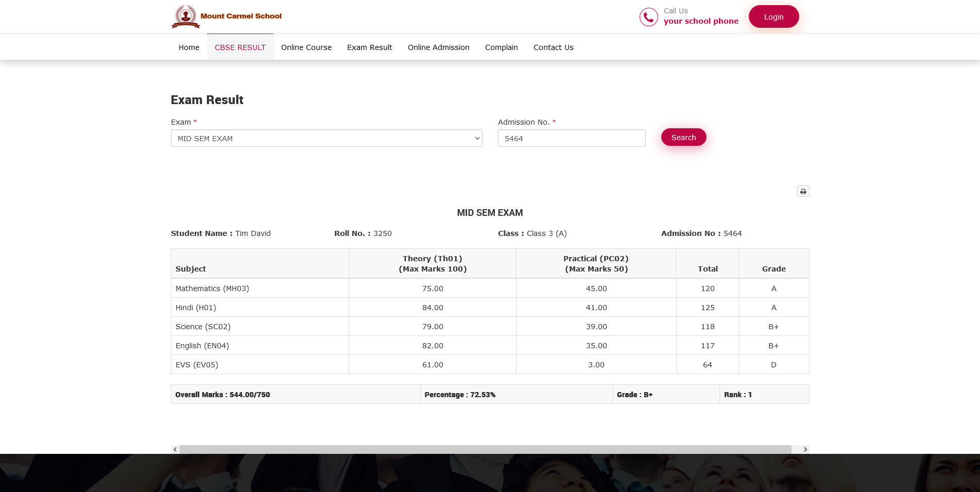Print the exam result

point(803,192)
